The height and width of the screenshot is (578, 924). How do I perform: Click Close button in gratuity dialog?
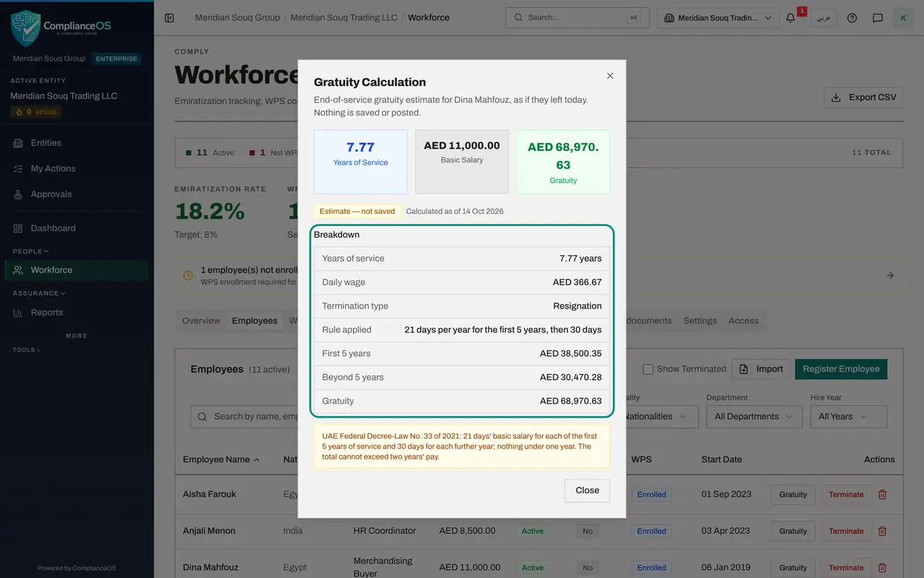click(588, 491)
